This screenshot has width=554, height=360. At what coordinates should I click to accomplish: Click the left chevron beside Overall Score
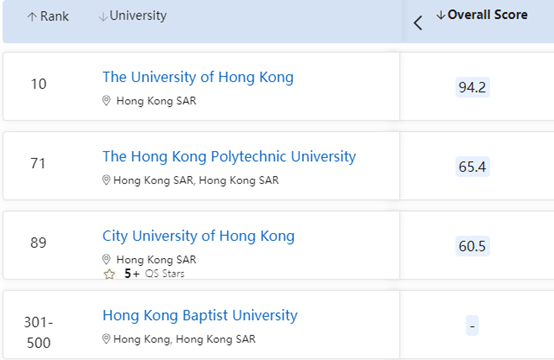418,23
